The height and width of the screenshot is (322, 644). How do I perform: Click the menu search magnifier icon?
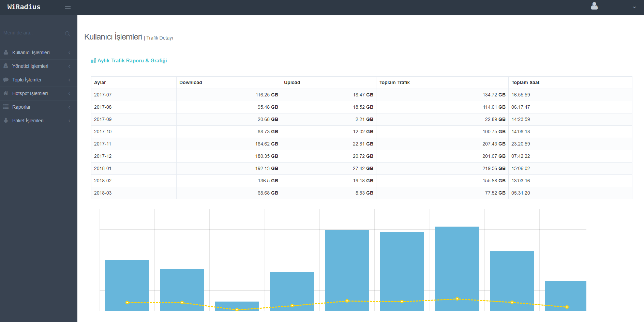point(68,33)
